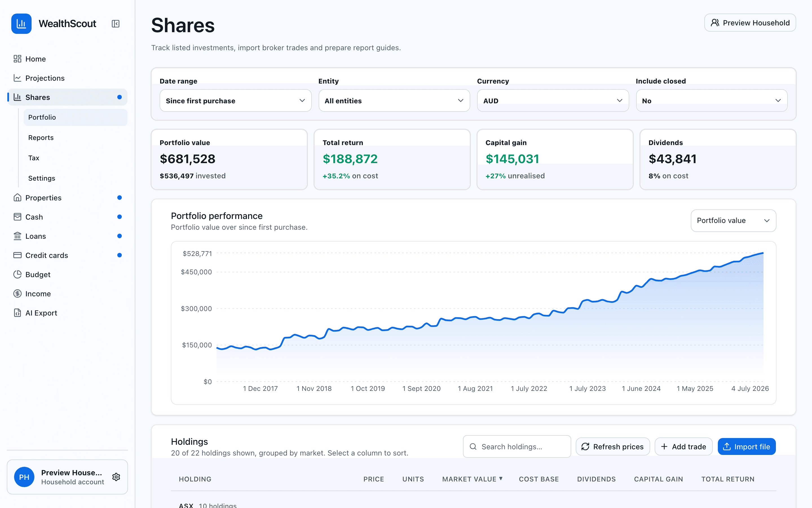The width and height of the screenshot is (812, 508).
Task: Go to Home in sidebar
Action: click(x=67, y=59)
